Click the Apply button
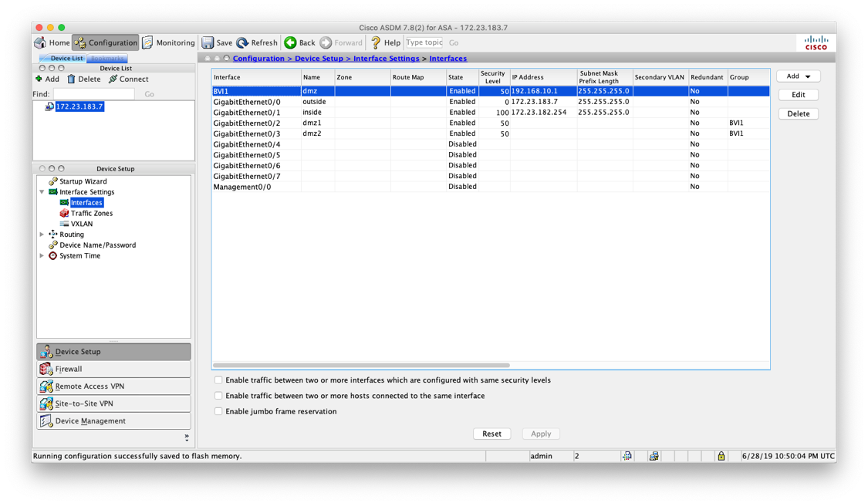 [x=540, y=434]
